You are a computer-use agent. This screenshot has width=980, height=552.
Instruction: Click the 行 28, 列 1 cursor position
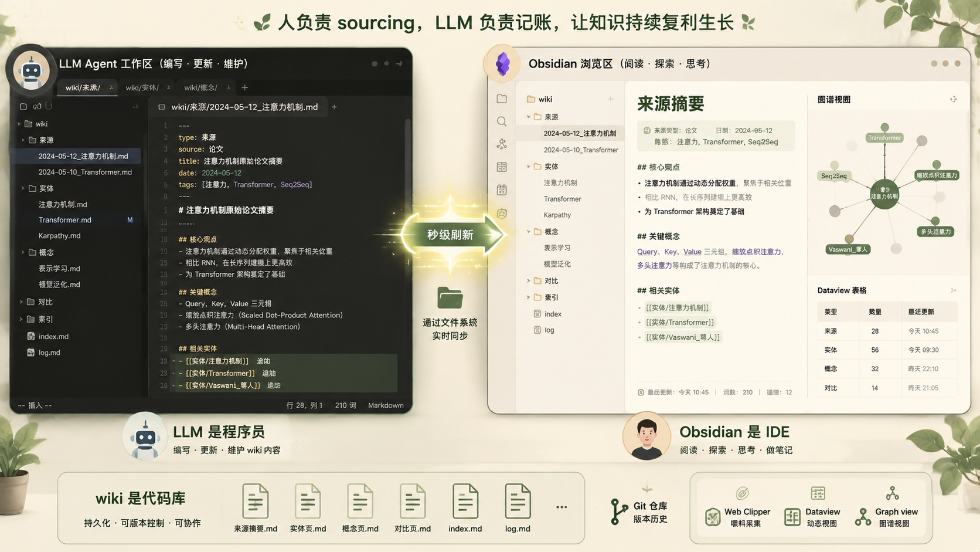pos(304,405)
